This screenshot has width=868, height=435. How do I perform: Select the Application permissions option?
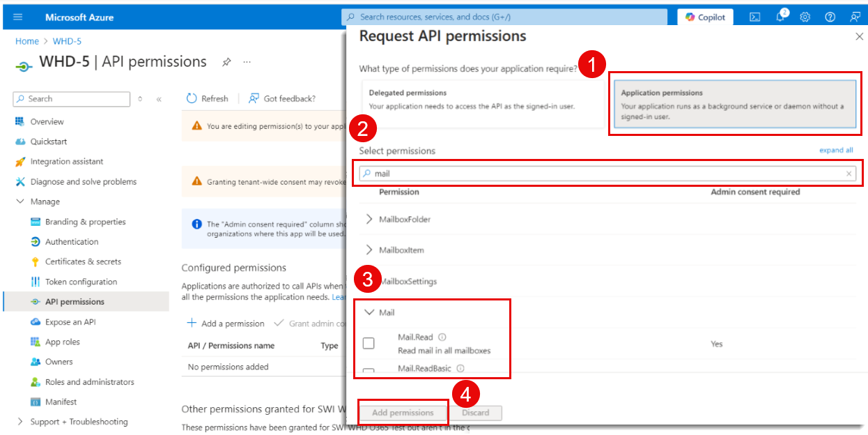click(x=734, y=104)
